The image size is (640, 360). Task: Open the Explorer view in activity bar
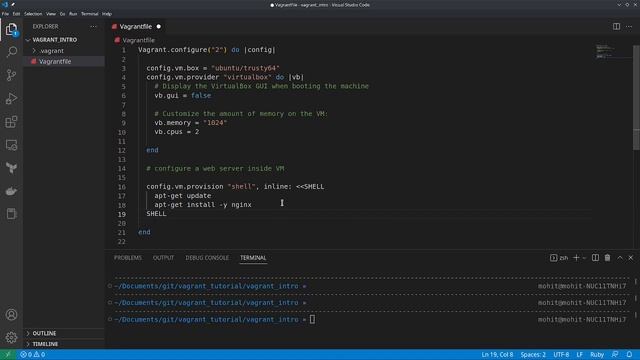tap(11, 29)
